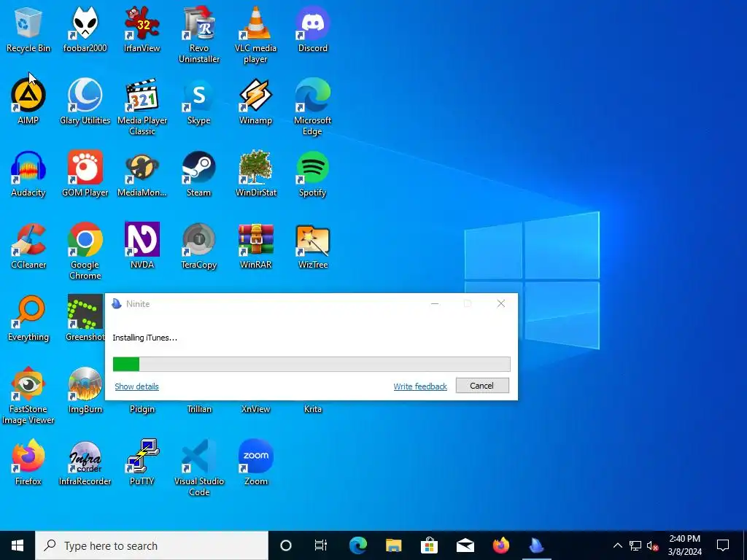Screen dimensions: 747x560
Task: Select the Revo Uninstaller shortcut
Action: coord(198,35)
